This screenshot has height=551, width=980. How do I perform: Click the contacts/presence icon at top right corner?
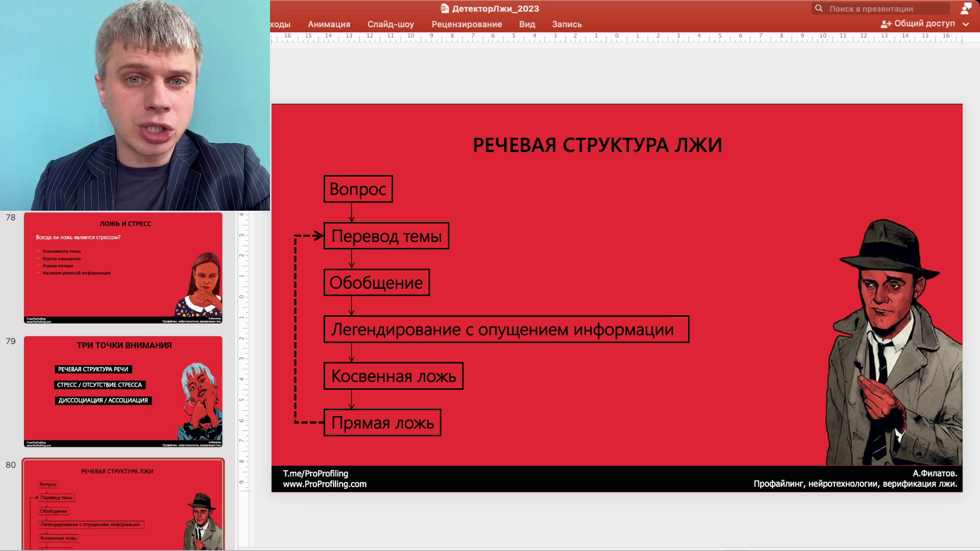tap(965, 8)
